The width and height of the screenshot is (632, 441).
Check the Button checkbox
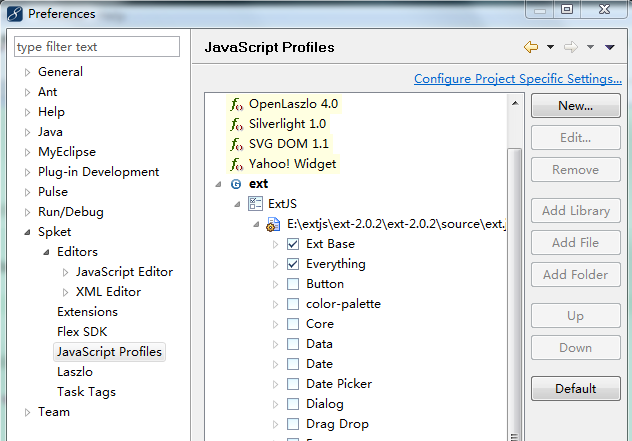coord(293,284)
